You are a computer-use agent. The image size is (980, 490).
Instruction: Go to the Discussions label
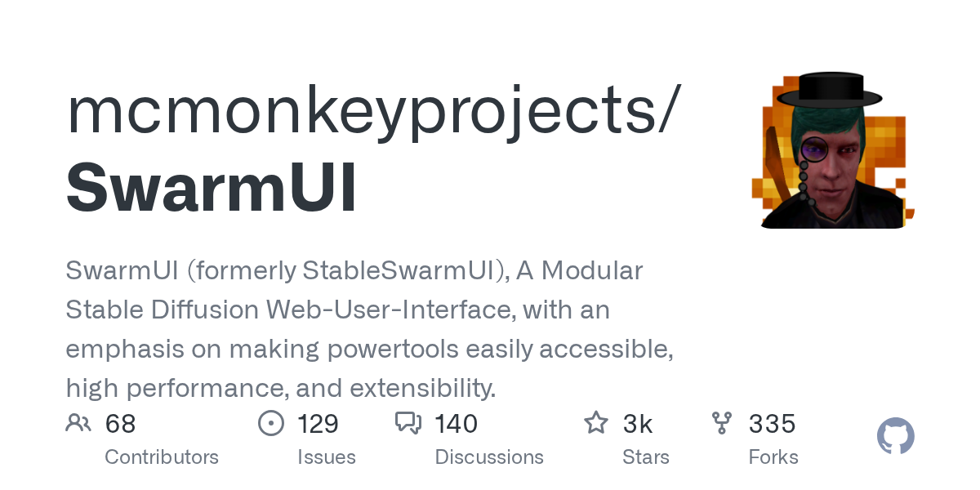[489, 457]
